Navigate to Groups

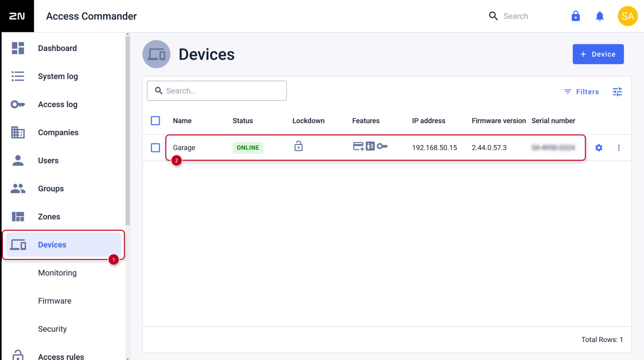[51, 189]
